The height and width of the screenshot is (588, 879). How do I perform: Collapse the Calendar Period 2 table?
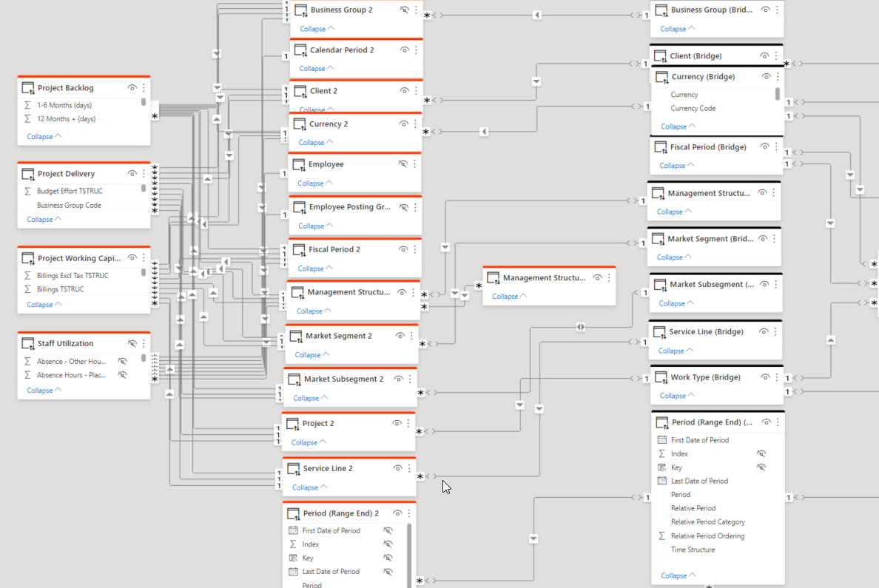[x=317, y=69]
